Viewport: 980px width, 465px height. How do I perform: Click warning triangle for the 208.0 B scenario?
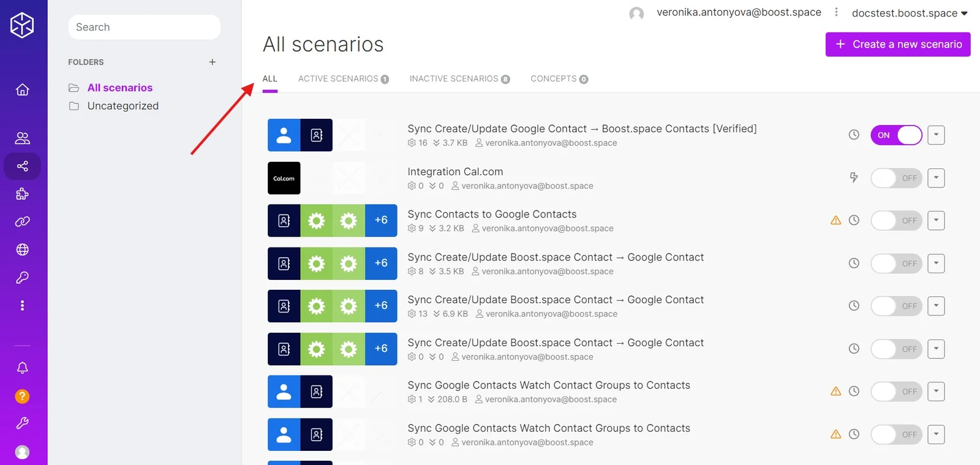[836, 391]
